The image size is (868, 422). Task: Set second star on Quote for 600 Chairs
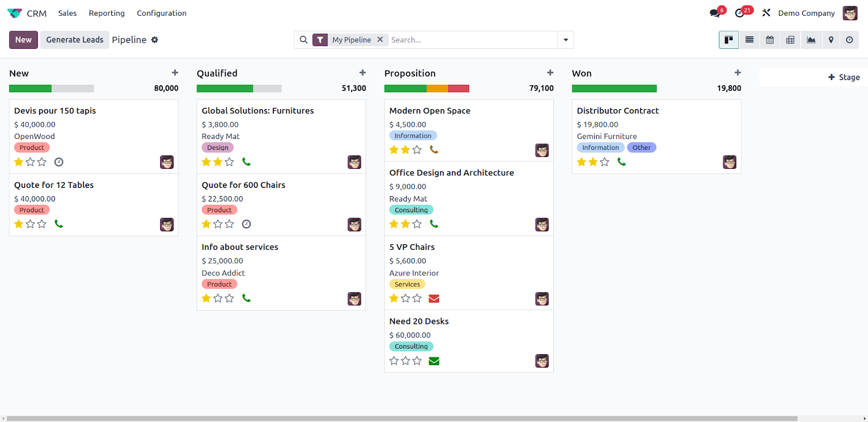(218, 224)
